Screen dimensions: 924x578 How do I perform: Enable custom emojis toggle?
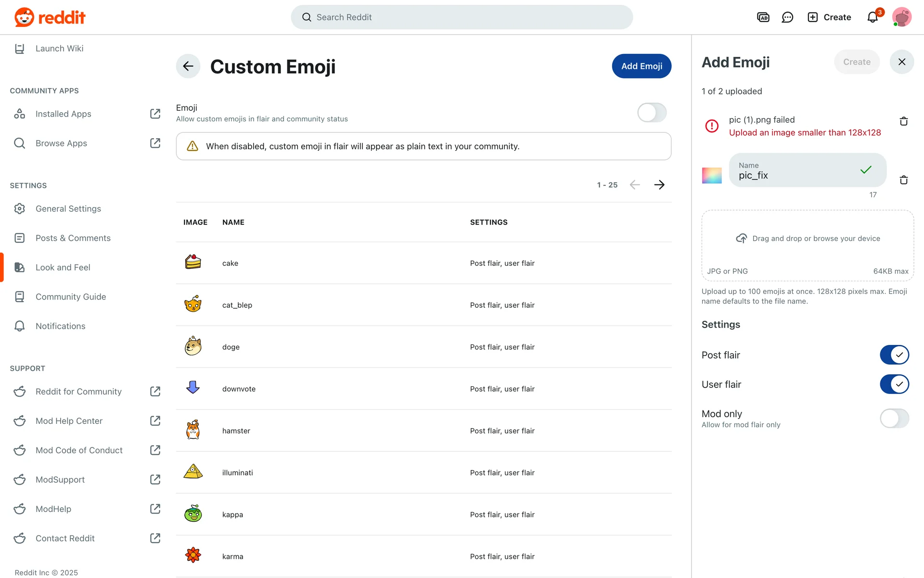652,113
